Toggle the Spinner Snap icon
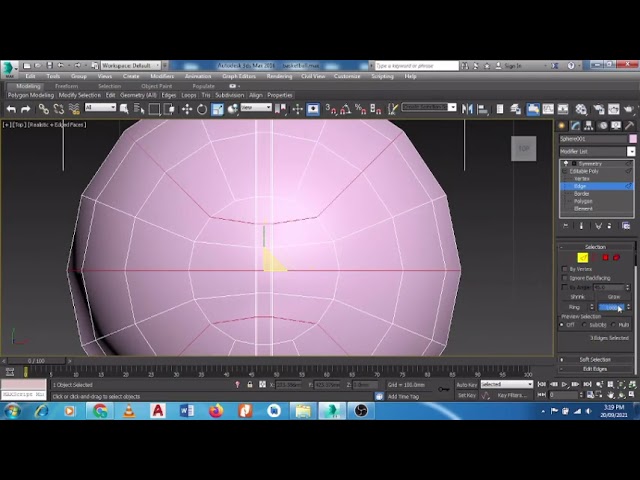Image resolution: width=640 pixels, height=480 pixels. [x=375, y=109]
